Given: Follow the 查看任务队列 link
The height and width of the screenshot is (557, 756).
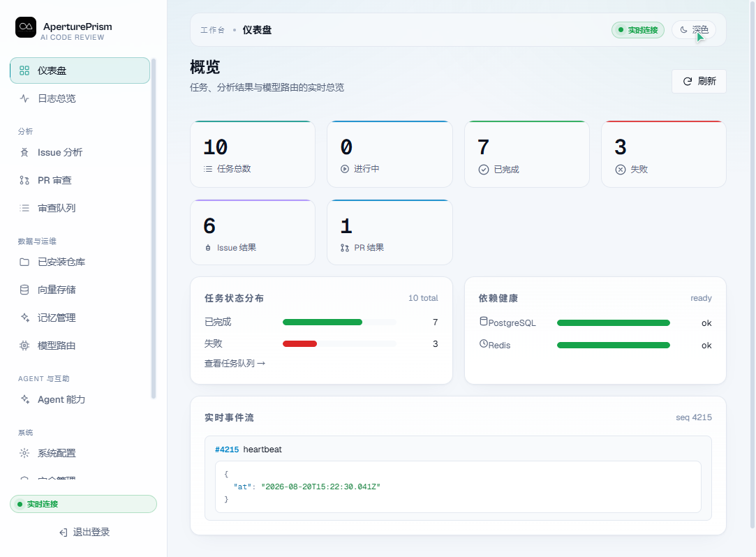Looking at the screenshot, I should point(235,363).
